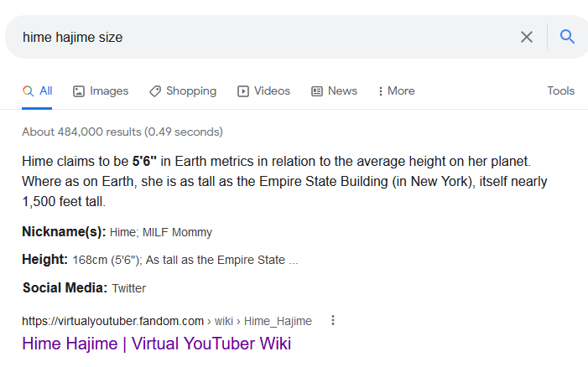This screenshot has width=588, height=367.
Task: Open the News tab
Action: click(x=334, y=91)
